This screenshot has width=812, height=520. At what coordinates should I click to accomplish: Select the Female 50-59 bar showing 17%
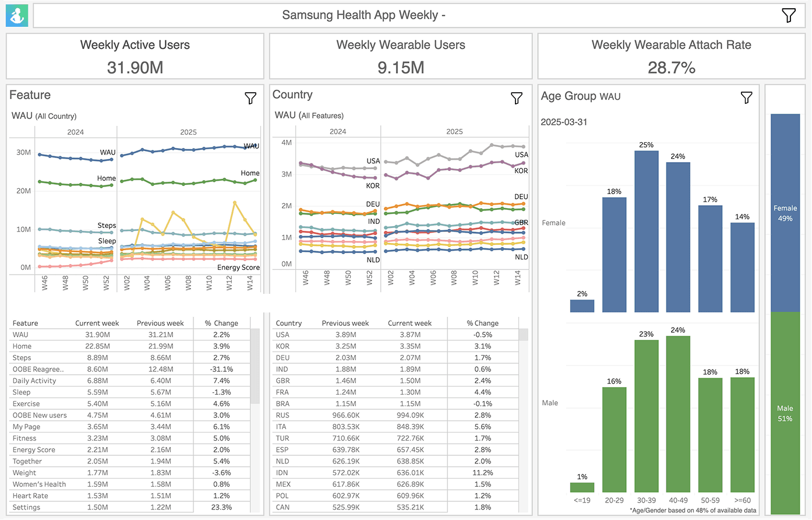[x=710, y=259]
